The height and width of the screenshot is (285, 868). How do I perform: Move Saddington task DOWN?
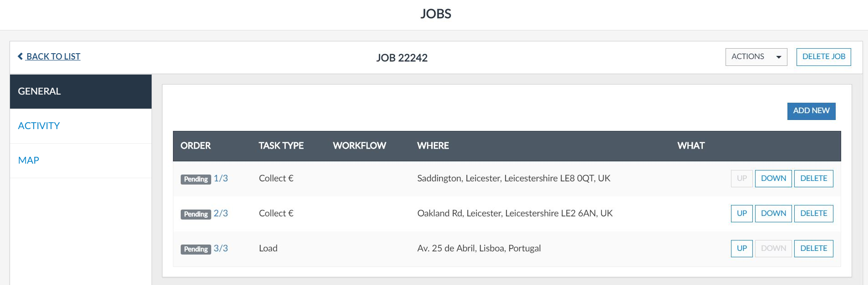pyautogui.click(x=773, y=179)
